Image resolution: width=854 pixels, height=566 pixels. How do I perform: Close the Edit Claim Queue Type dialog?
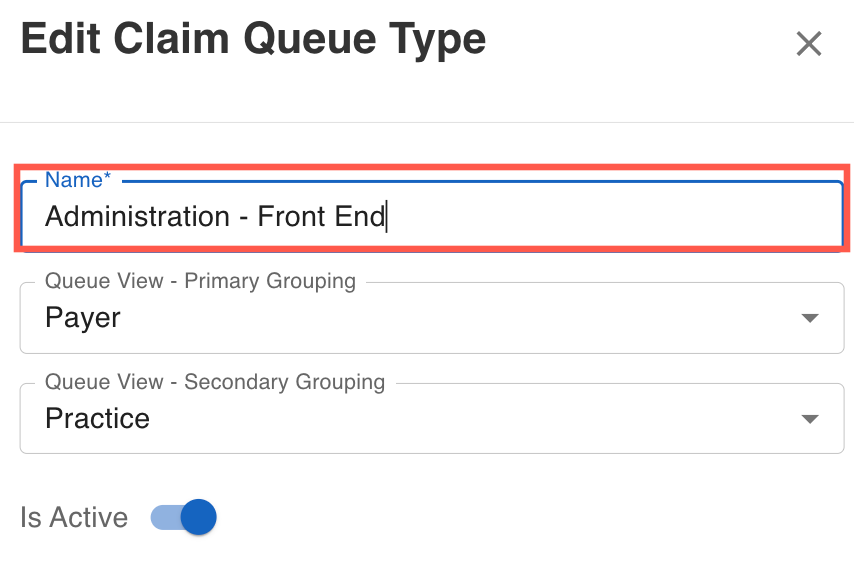coord(808,44)
